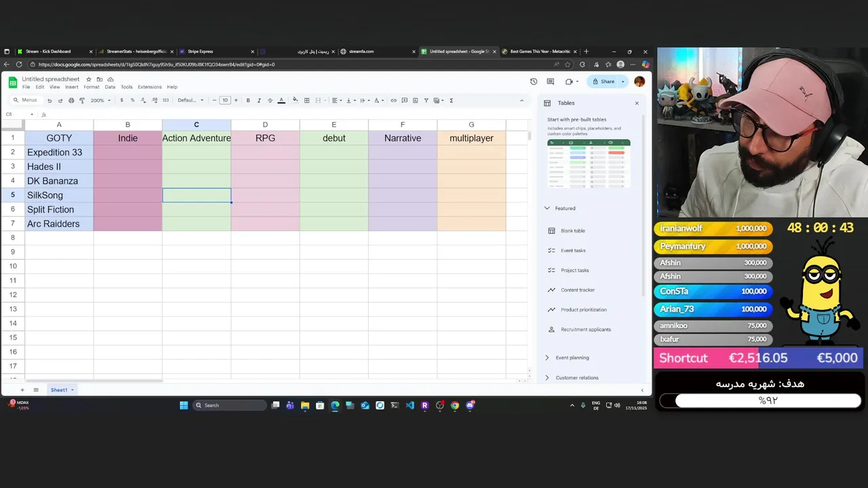Open the Borders tool

[307, 100]
